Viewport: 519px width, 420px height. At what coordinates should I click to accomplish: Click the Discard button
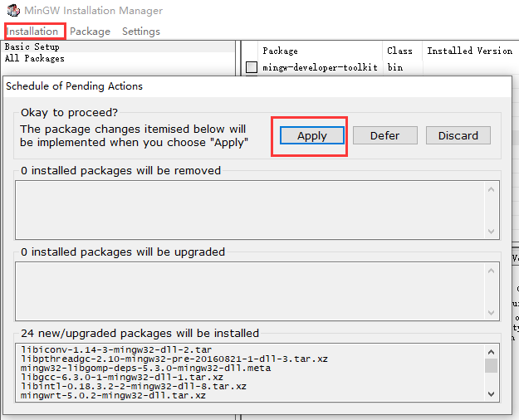click(x=458, y=135)
